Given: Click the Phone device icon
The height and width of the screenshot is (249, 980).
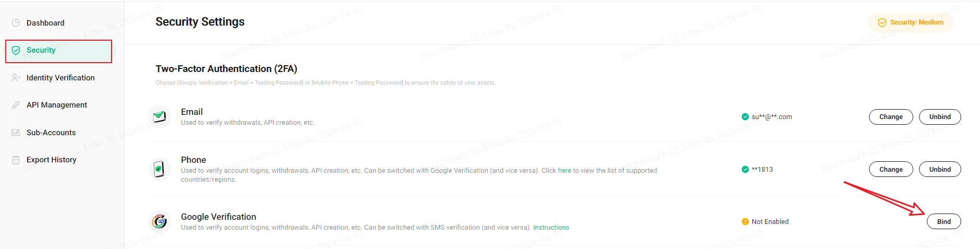Looking at the screenshot, I should tap(159, 169).
